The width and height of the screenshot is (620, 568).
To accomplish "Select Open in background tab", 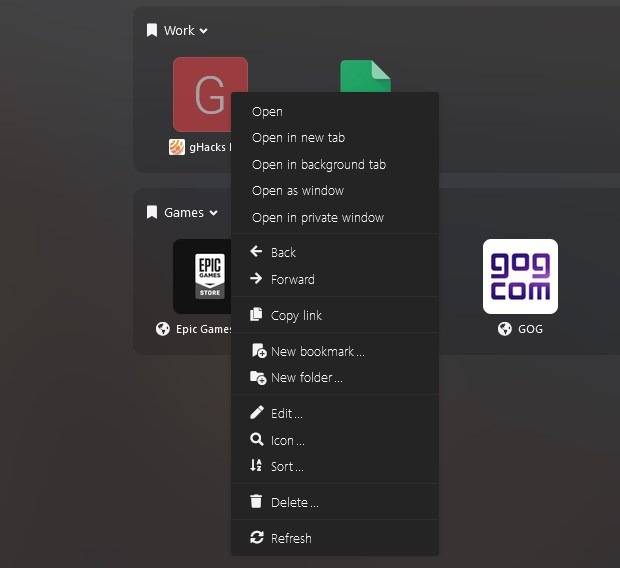I will [335, 165].
